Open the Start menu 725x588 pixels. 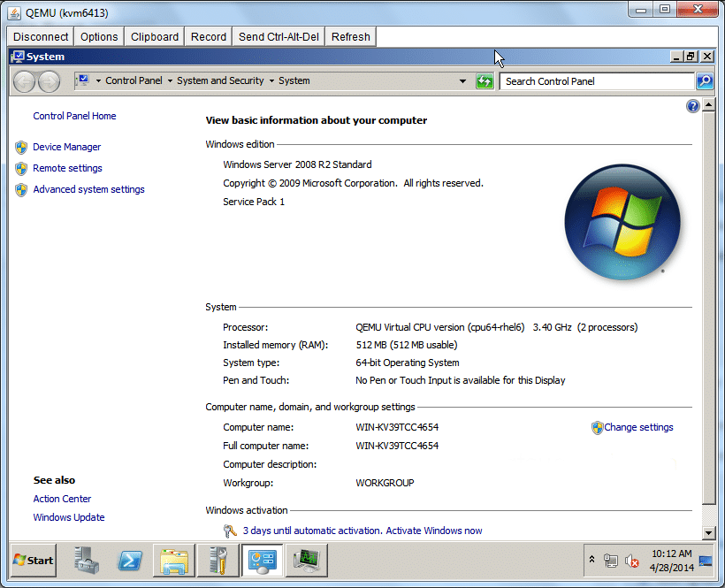34,561
